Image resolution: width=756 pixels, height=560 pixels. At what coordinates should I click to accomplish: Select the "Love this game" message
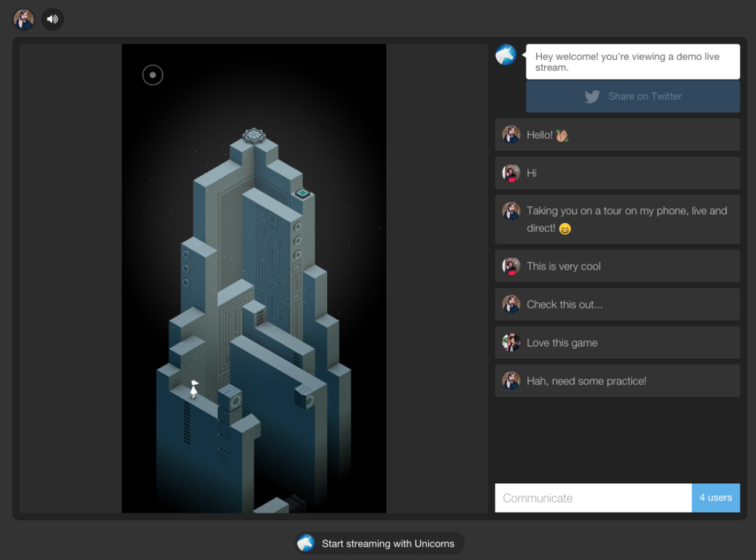pyautogui.click(x=617, y=343)
